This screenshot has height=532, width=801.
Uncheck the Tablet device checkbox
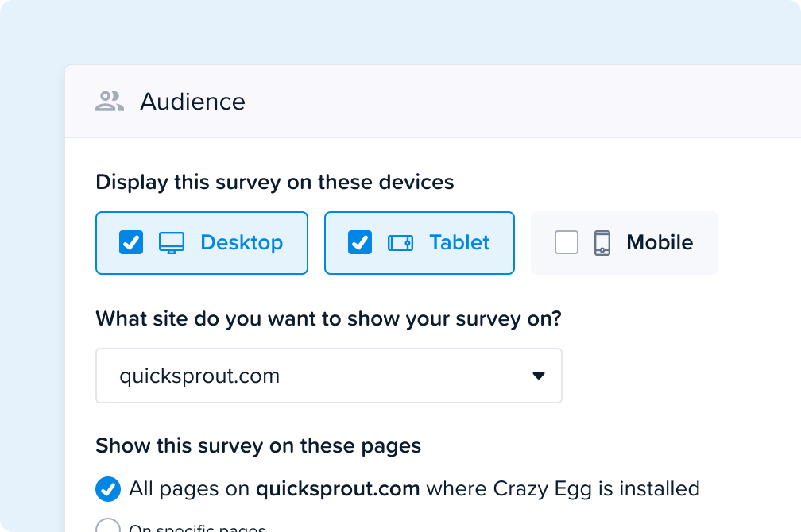(360, 242)
